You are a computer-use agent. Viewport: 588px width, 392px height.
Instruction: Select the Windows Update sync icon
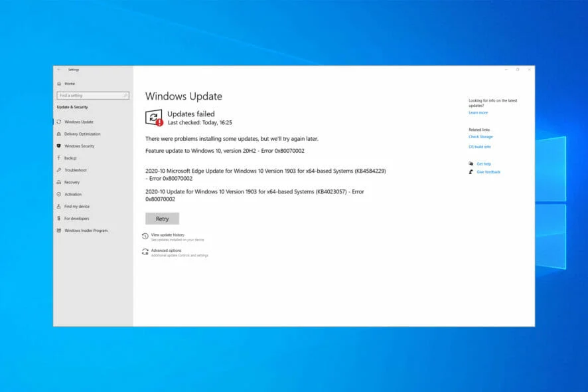tap(59, 122)
